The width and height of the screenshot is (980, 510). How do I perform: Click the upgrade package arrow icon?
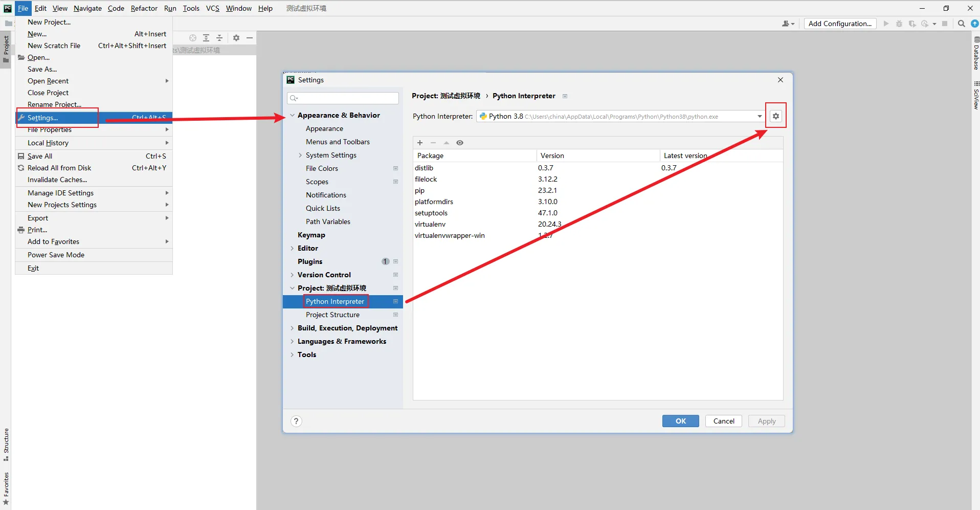pyautogui.click(x=447, y=143)
